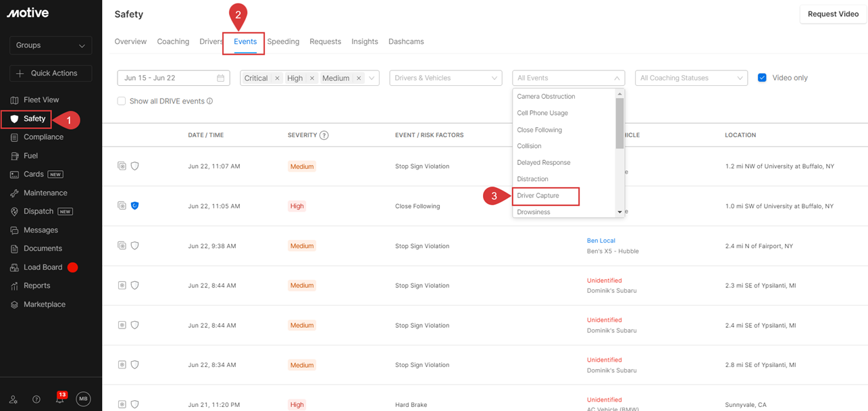Viewport: 868px width, 411px height.
Task: Click the events dropdown scrollbar thumb
Action: (x=620, y=123)
